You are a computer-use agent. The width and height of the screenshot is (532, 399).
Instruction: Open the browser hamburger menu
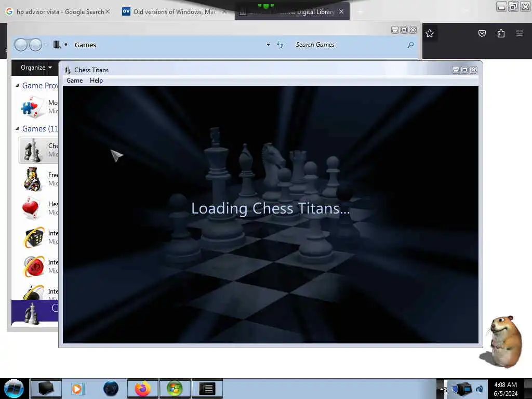519,33
